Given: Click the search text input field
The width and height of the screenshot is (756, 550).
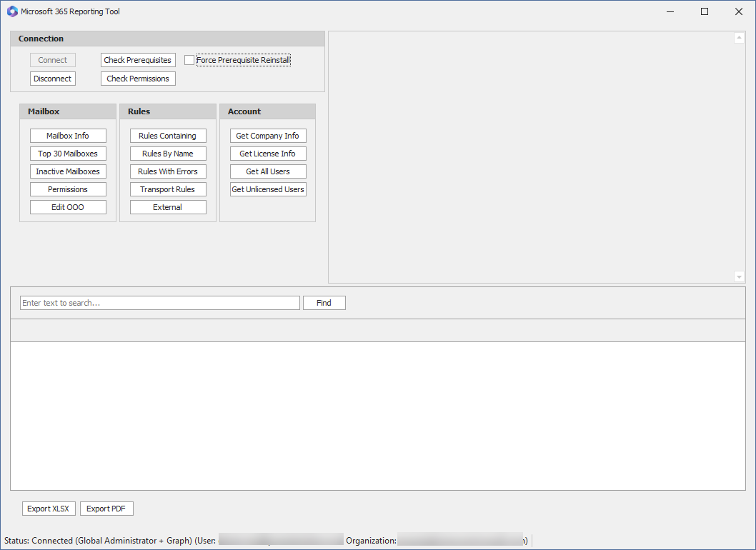Looking at the screenshot, I should pos(160,303).
